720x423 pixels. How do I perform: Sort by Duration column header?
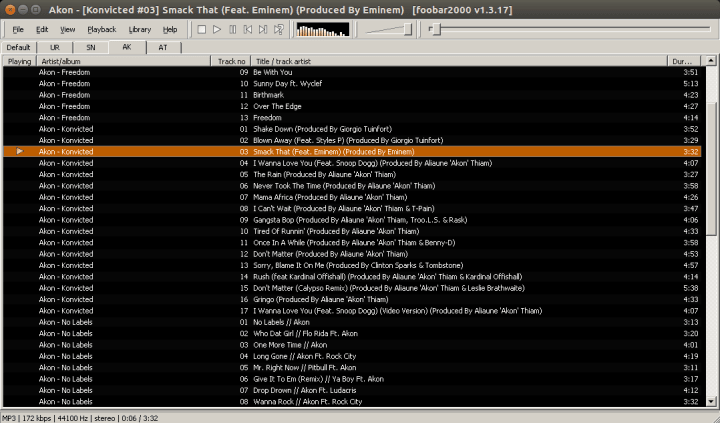pos(684,61)
